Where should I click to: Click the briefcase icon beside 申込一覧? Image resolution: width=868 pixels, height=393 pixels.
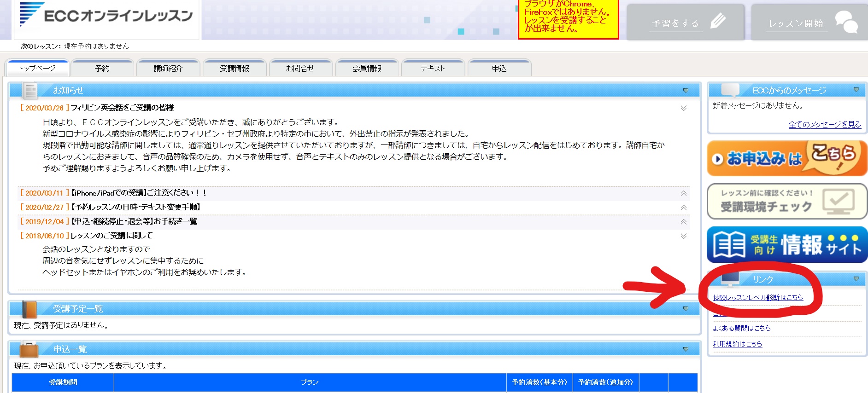[29, 350]
